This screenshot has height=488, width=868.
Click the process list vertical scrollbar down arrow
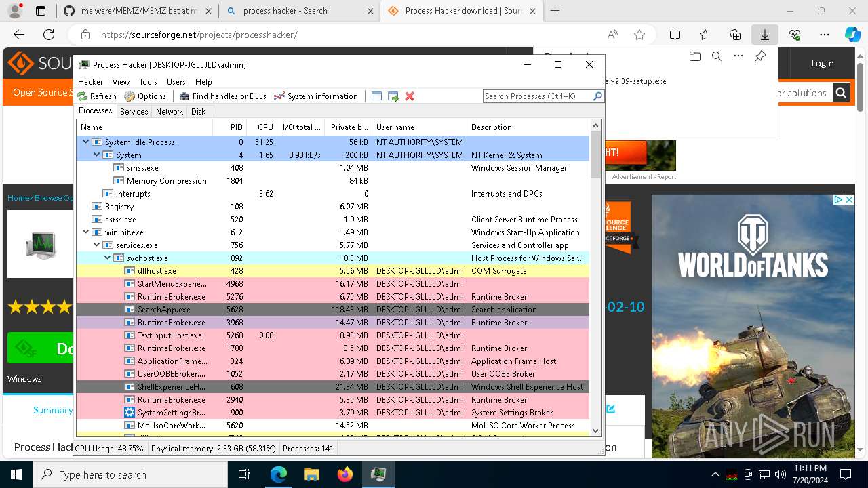point(596,430)
